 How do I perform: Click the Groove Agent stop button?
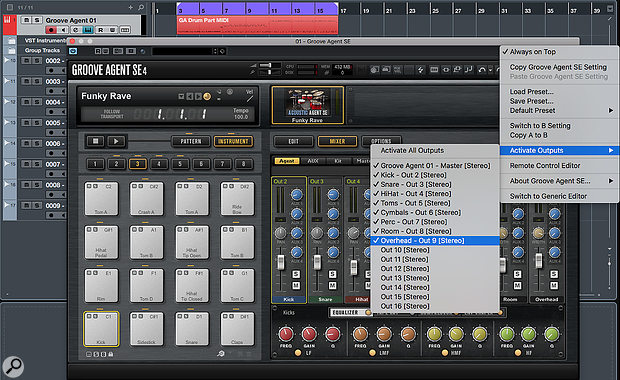coord(96,141)
